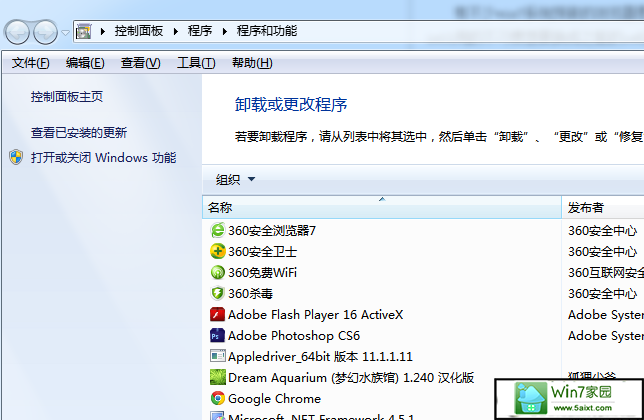Click the 360安全浏览器7 icon
644x420 pixels.
tap(218, 230)
